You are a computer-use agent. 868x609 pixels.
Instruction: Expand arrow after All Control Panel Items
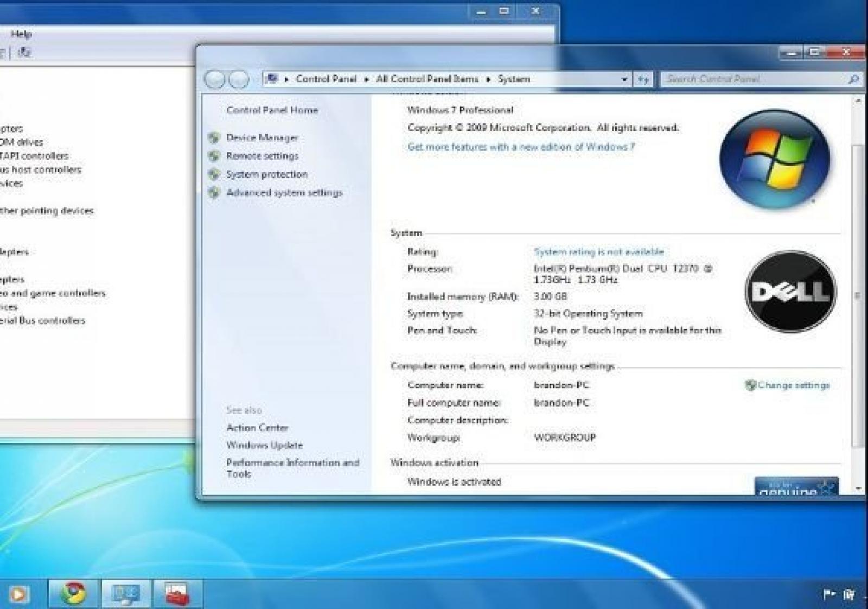[x=488, y=79]
